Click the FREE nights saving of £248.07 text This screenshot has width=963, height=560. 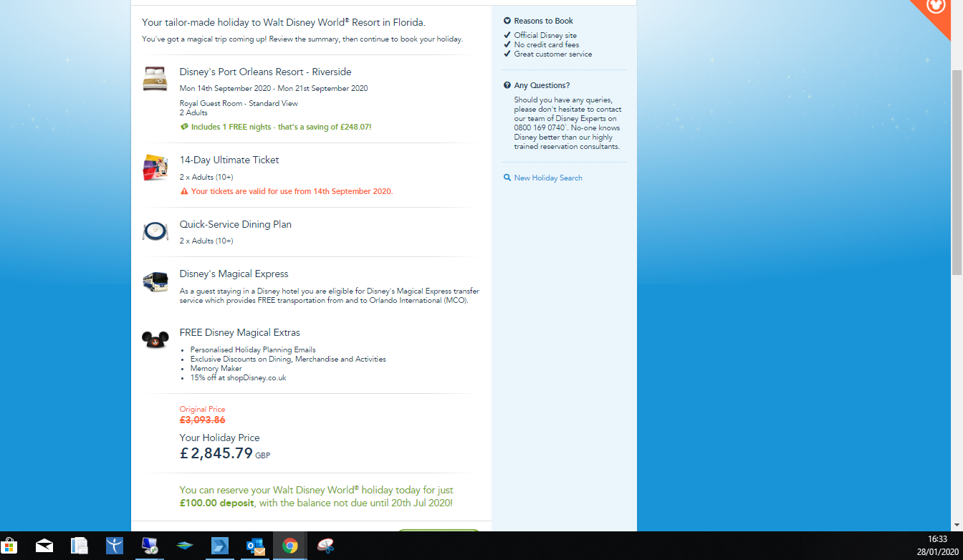(281, 127)
